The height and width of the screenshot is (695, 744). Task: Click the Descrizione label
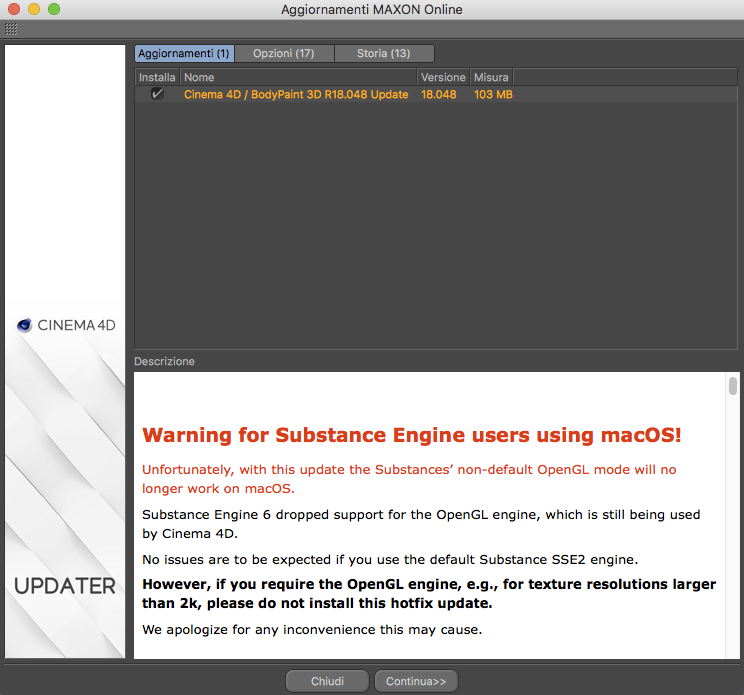click(x=164, y=361)
